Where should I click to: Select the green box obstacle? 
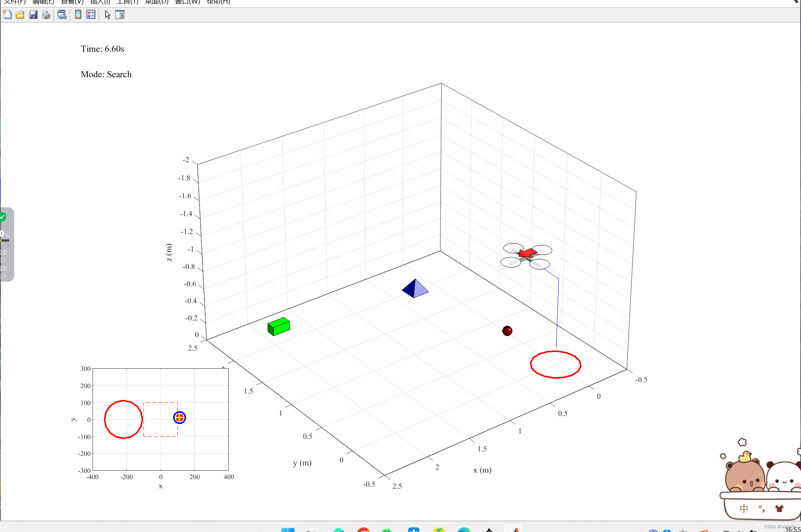(279, 327)
